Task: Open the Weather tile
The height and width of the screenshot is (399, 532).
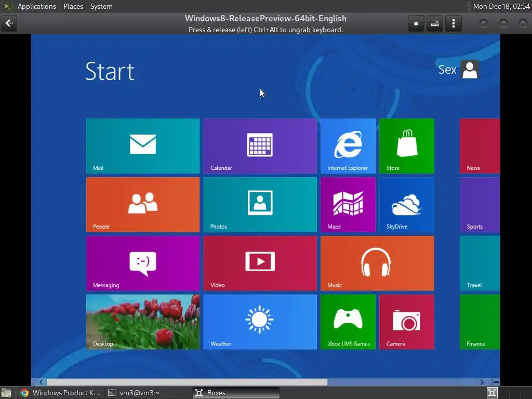Action: pos(260,322)
